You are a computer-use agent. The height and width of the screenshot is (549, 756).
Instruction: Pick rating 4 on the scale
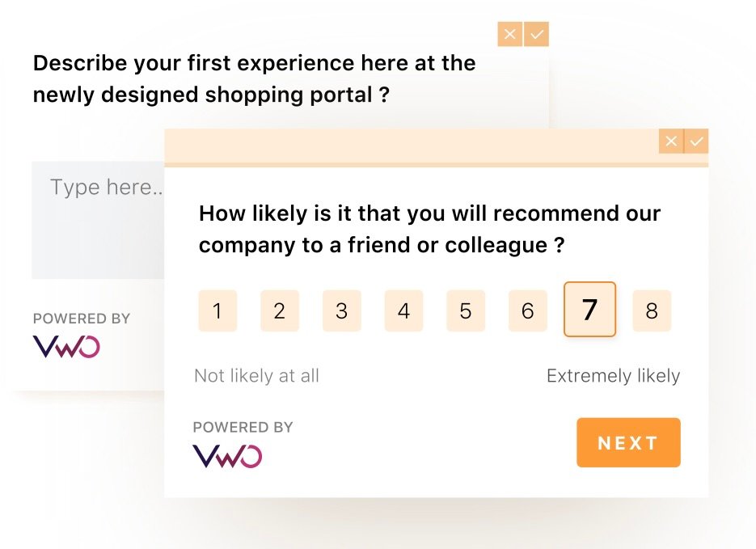tap(403, 310)
